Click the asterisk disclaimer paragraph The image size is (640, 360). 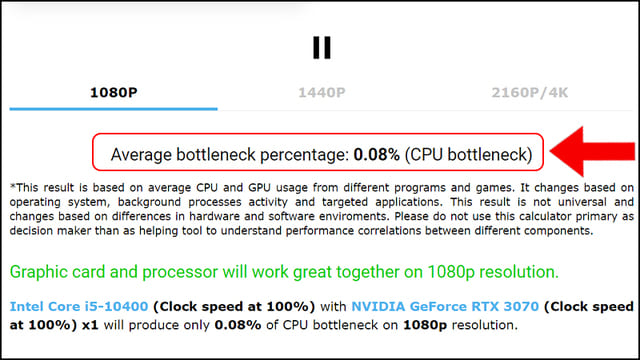(322, 209)
